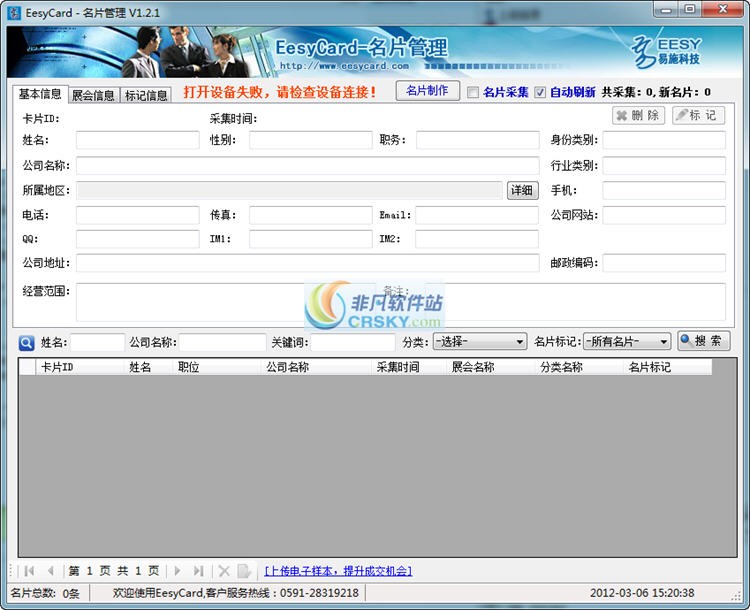Click the EESY 易施科技 logo

(666, 52)
